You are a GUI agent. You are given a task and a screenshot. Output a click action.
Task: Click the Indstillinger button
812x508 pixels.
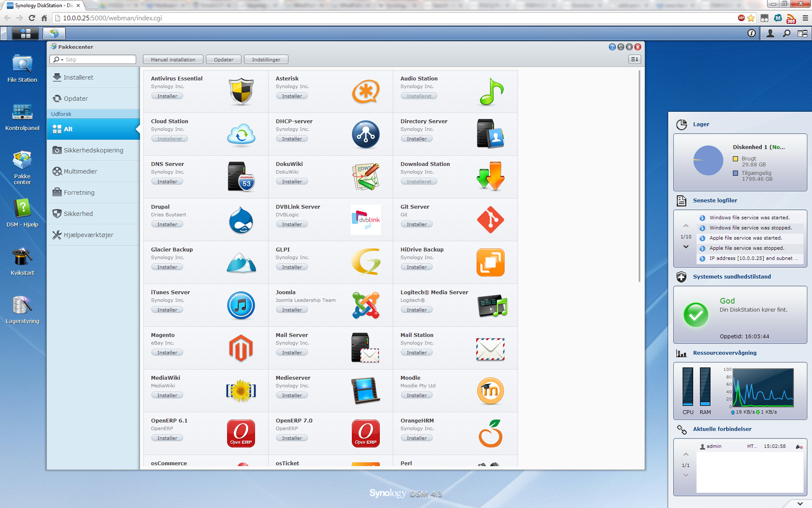(x=266, y=60)
